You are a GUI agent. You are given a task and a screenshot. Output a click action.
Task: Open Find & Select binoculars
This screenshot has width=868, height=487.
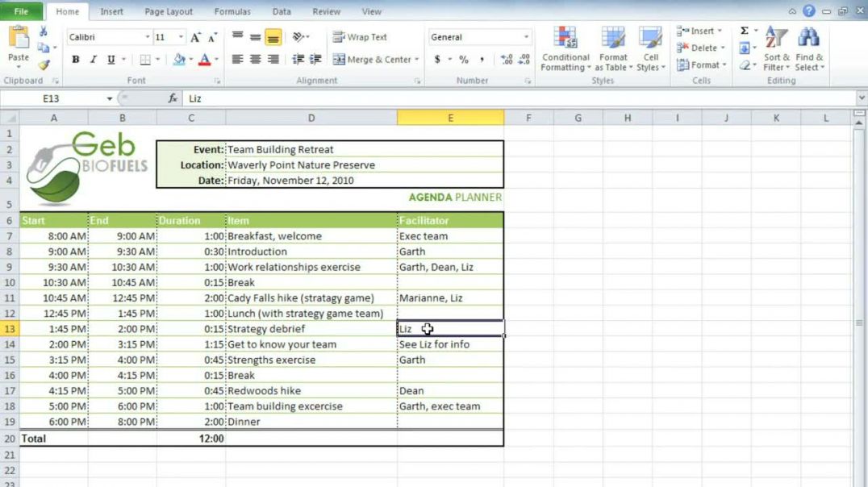809,48
